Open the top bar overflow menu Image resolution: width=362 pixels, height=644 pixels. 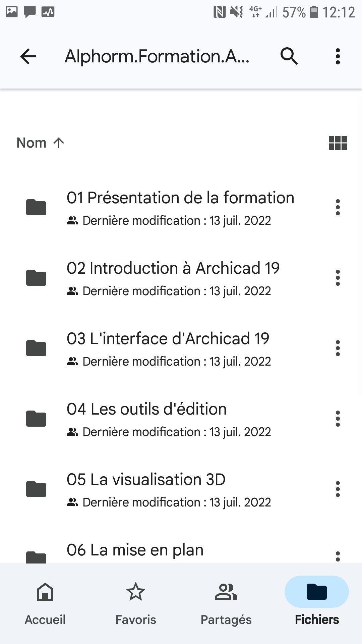pos(338,56)
